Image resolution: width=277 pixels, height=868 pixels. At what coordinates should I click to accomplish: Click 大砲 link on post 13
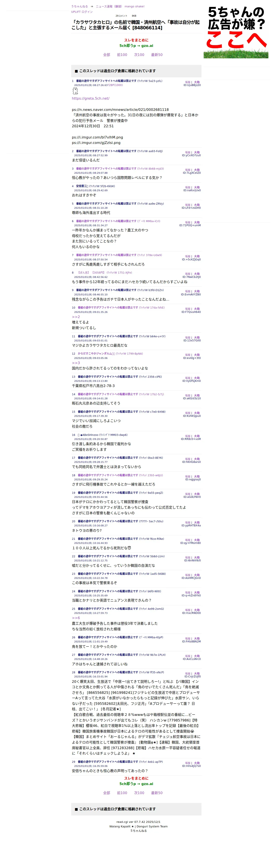pos(197,378)
